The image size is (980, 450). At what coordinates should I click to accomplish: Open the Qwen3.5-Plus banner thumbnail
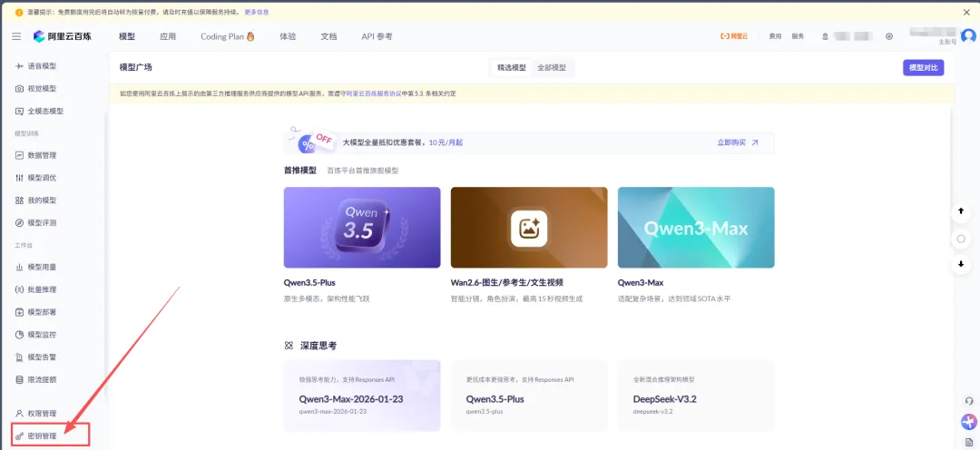point(362,228)
